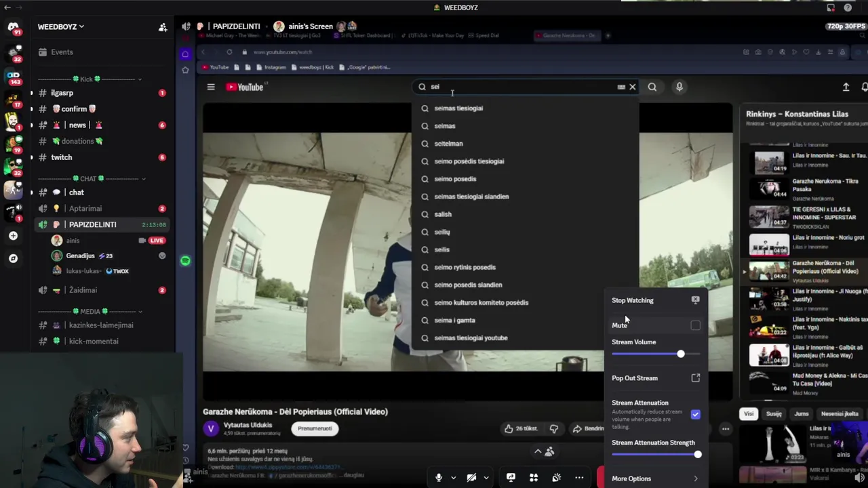Image resolution: width=868 pixels, height=488 pixels.
Task: Dislike the video with thumbs down
Action: pyautogui.click(x=554, y=428)
